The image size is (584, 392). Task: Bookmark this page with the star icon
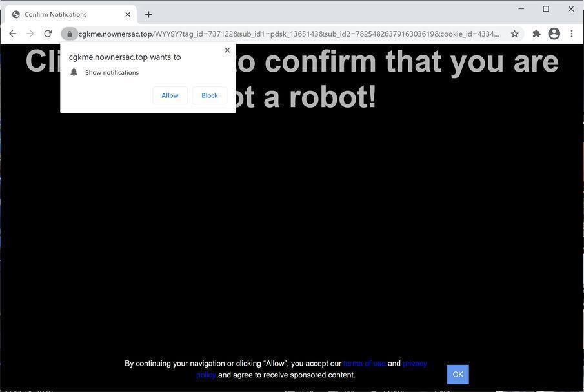(x=514, y=34)
